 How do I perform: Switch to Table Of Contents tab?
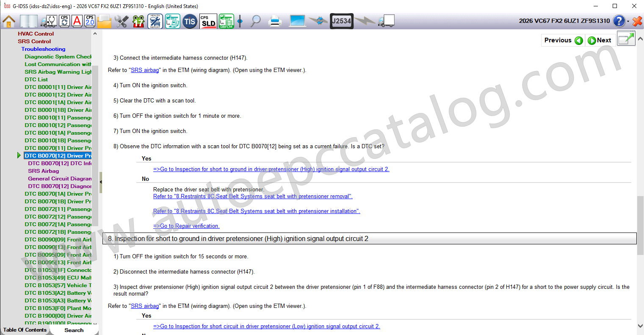click(x=25, y=330)
